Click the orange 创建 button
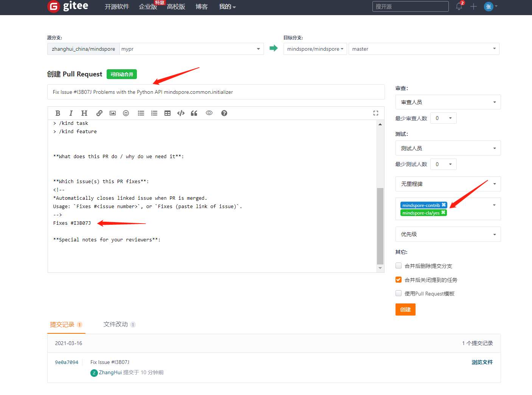Screen dimensions: 532x395 pos(405,309)
